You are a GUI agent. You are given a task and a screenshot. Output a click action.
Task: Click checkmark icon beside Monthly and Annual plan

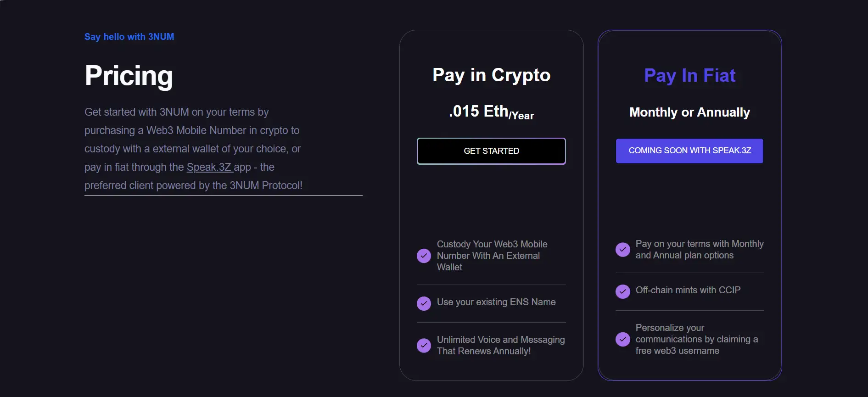pos(622,250)
